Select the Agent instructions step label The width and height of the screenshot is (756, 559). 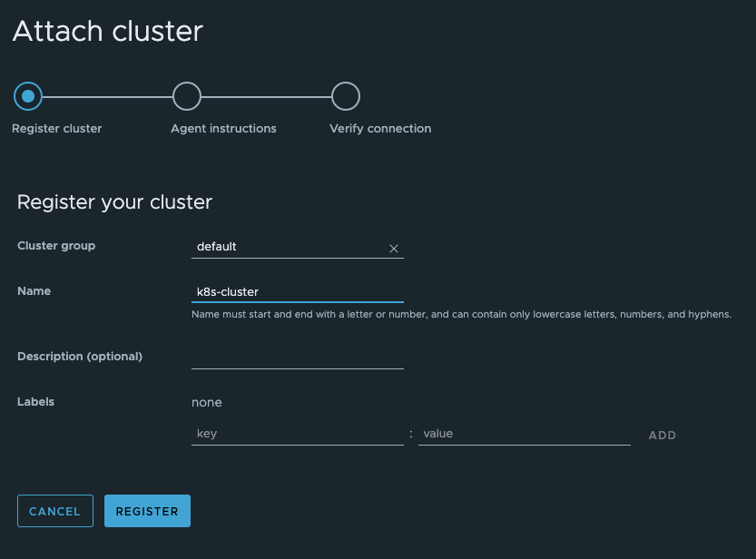[x=223, y=129]
